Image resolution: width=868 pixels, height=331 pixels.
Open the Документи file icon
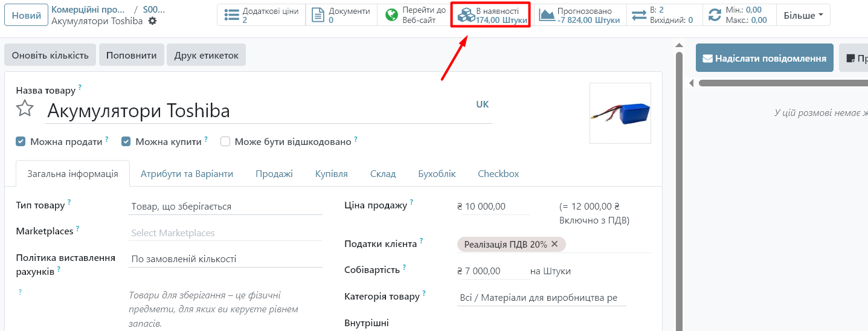pyautogui.click(x=318, y=15)
